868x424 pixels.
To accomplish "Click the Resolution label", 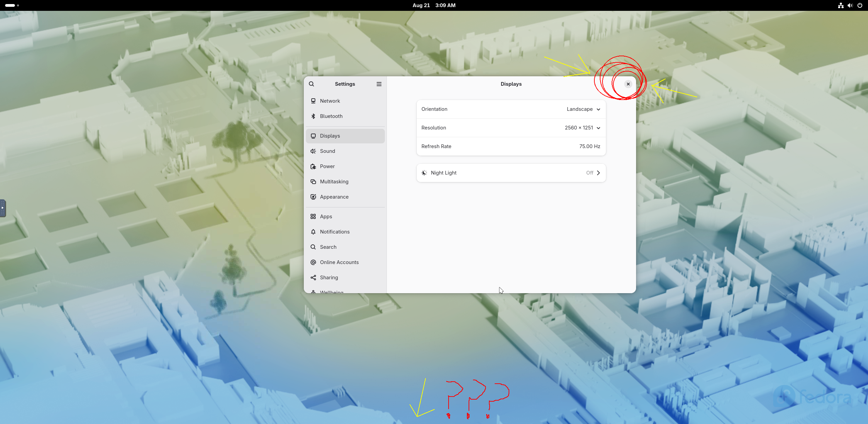I will [434, 128].
